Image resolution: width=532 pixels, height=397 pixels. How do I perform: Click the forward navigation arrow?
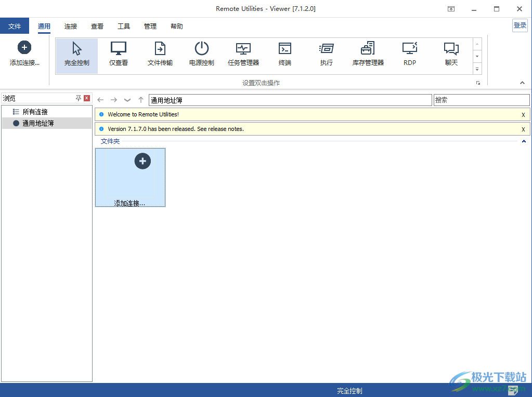click(x=114, y=100)
